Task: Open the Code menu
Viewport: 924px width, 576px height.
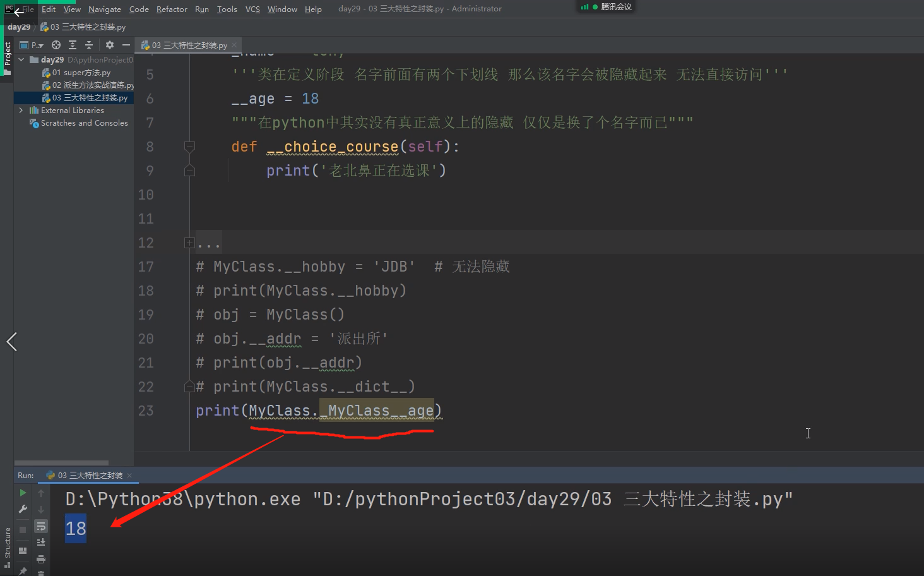Action: (x=139, y=9)
